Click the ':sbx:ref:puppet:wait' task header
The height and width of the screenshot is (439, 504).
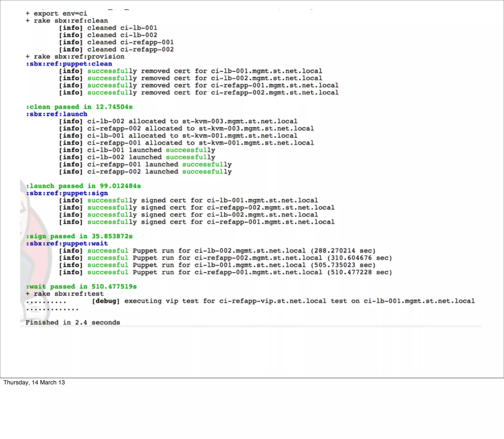click(67, 244)
